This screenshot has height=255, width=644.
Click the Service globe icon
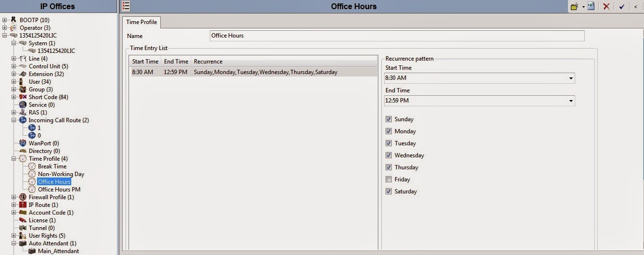coord(23,104)
